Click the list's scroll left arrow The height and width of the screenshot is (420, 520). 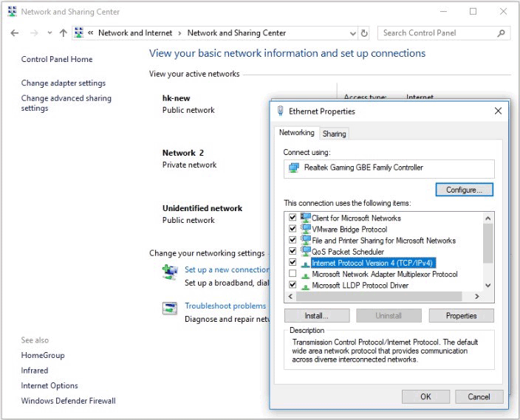click(x=290, y=296)
